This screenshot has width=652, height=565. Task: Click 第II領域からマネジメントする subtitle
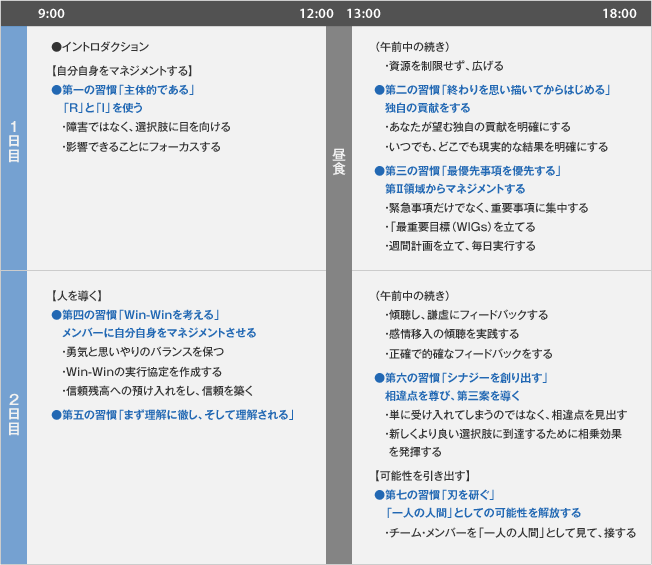tap(455, 189)
